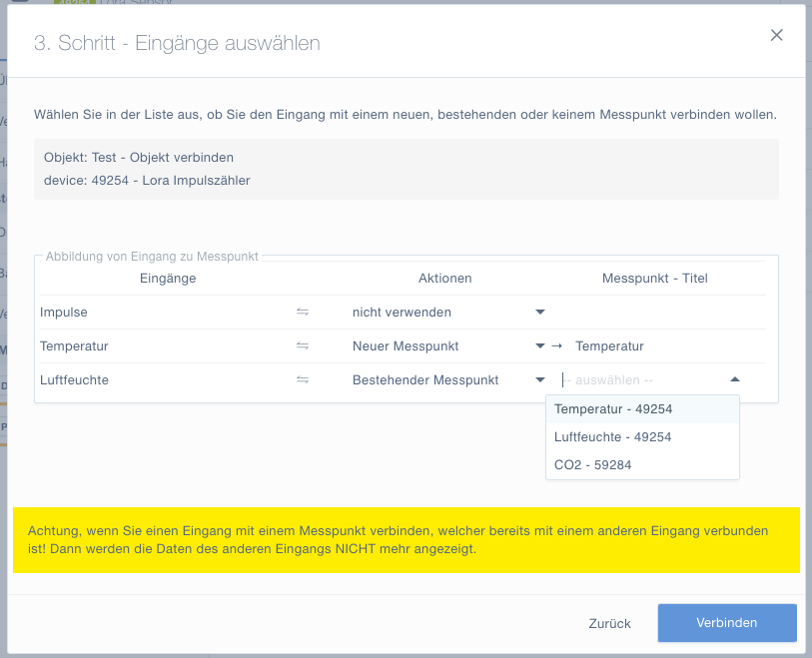Collapse the auswählen list with the up arrow
The height and width of the screenshot is (658, 812).
coord(735,380)
